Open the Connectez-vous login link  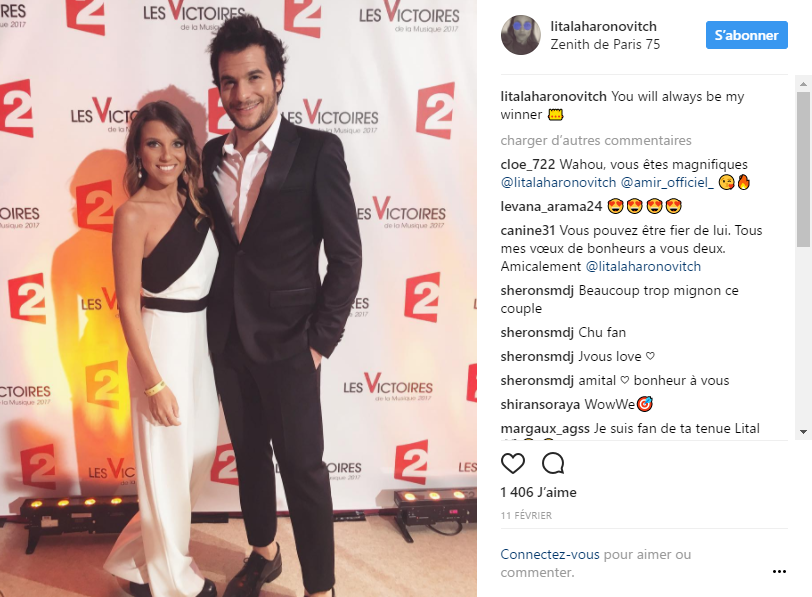click(549, 555)
